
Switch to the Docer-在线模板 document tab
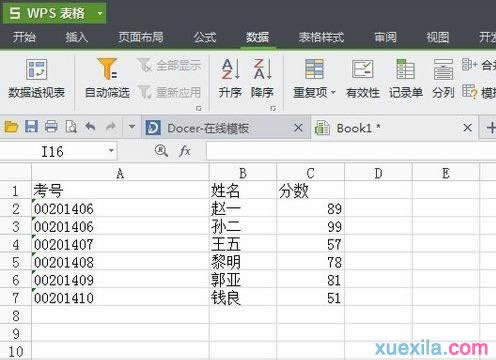point(208,128)
